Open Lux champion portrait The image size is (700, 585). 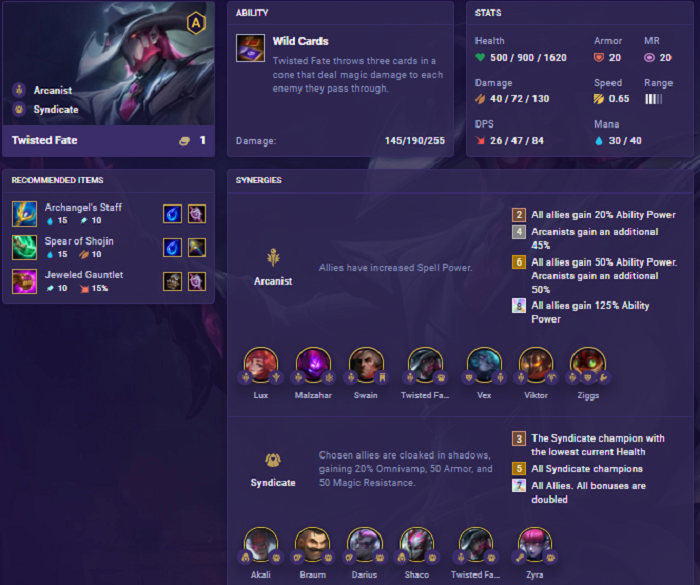[261, 365]
